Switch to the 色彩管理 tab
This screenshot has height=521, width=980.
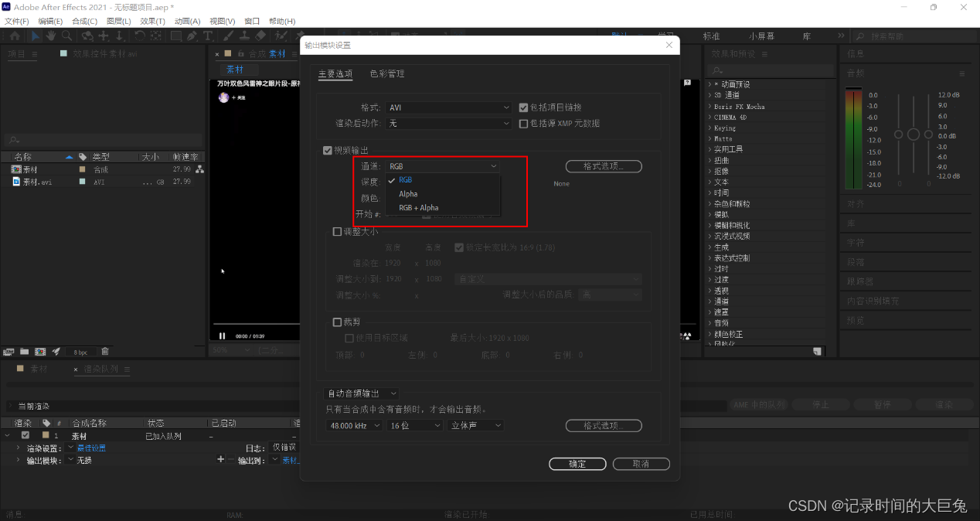(x=387, y=73)
